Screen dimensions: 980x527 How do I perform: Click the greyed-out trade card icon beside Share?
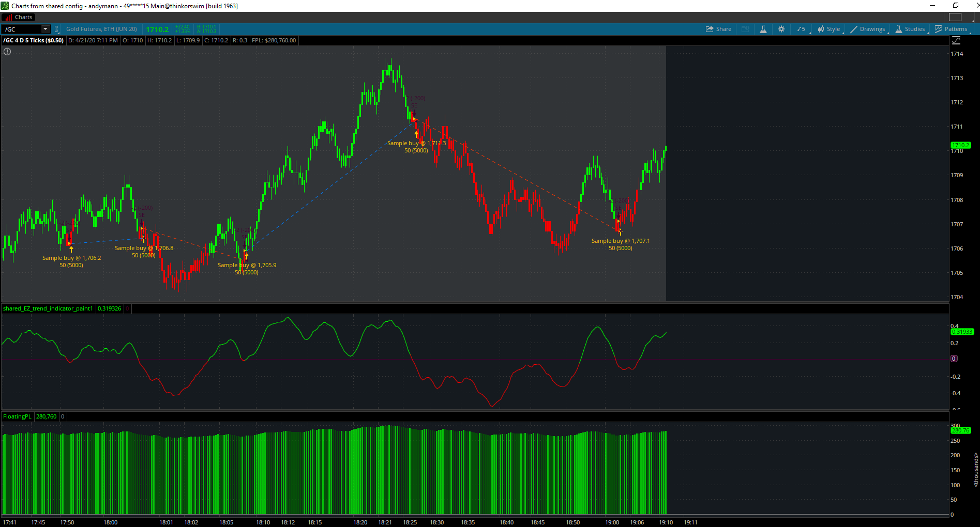pos(745,29)
